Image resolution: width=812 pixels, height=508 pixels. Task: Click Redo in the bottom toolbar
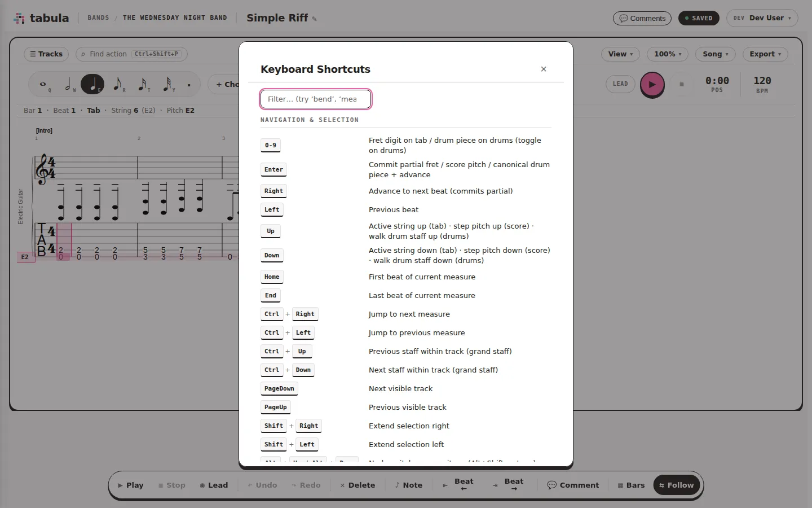[x=306, y=485]
